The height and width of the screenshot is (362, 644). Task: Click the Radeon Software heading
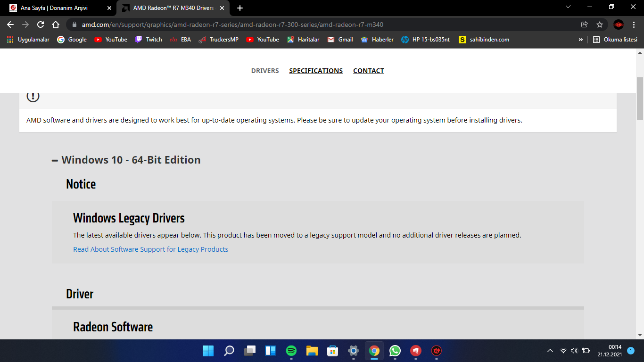113,327
